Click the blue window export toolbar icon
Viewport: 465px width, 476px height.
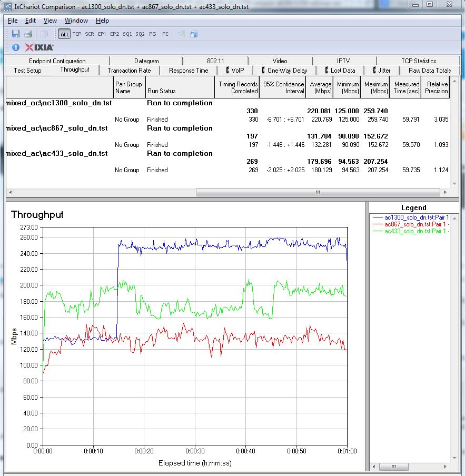pos(194,34)
